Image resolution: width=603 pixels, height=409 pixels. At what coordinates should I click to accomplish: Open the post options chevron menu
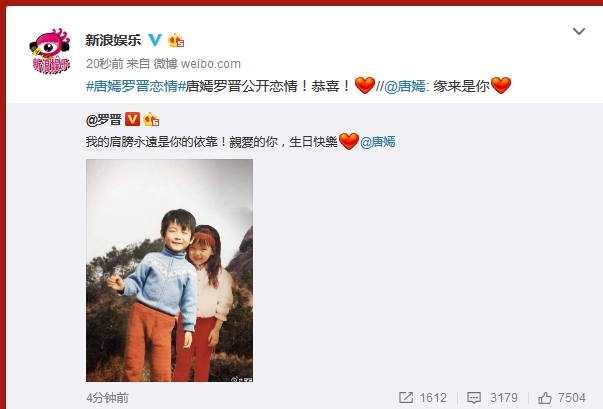[579, 31]
